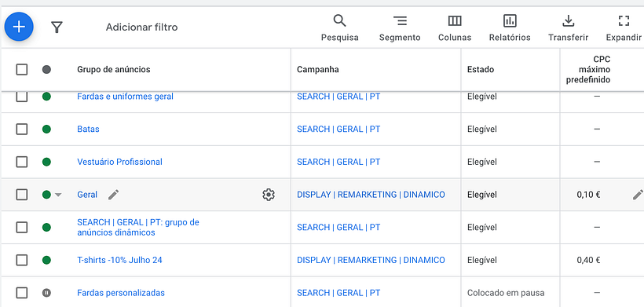
Task: Open green status dot for Vestuário Profissional
Action: click(x=46, y=162)
